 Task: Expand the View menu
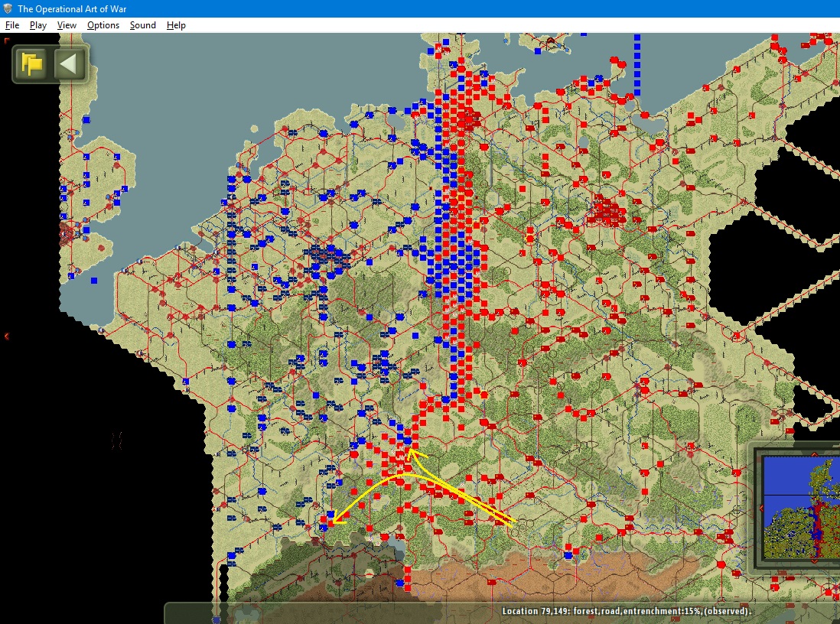tap(67, 25)
